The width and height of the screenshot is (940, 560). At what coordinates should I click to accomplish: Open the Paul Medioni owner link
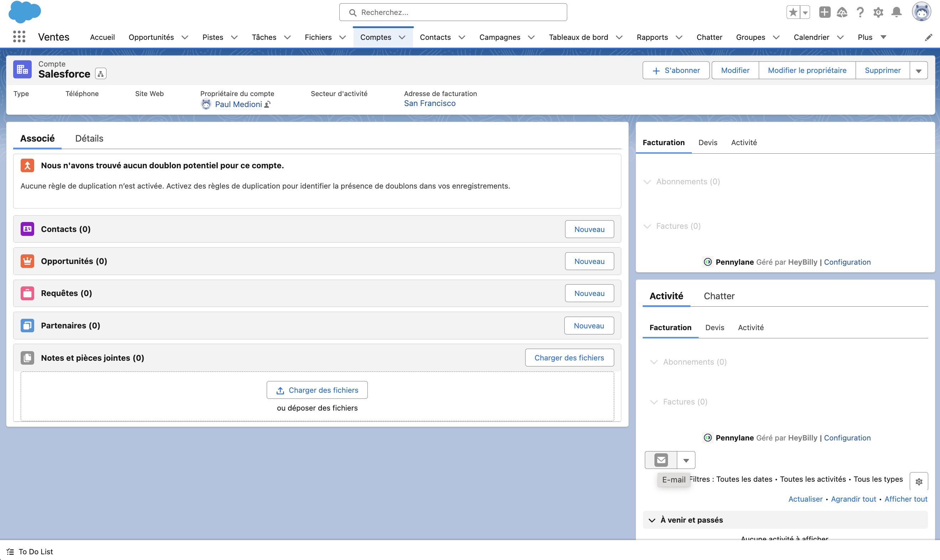click(x=238, y=105)
